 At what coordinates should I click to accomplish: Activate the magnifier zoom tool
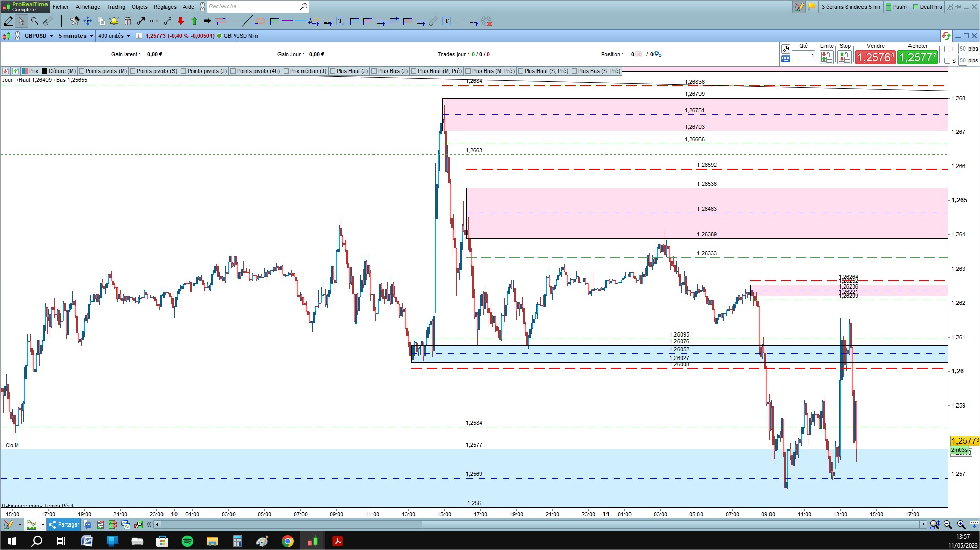click(x=35, y=21)
